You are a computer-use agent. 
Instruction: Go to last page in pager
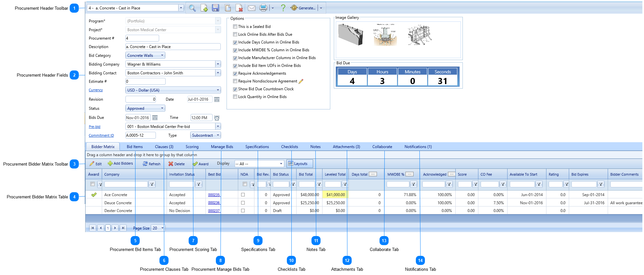[123, 228]
